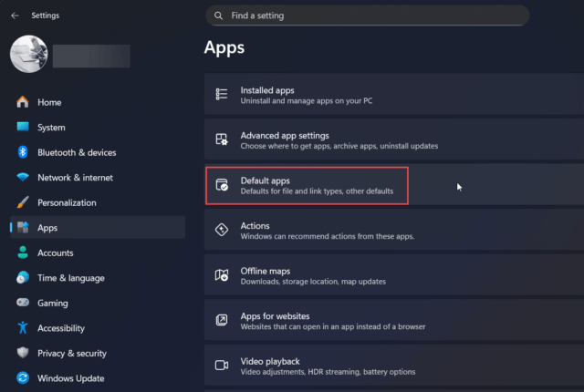Click the Apps page heading
The height and width of the screenshot is (392, 584).
pos(224,47)
